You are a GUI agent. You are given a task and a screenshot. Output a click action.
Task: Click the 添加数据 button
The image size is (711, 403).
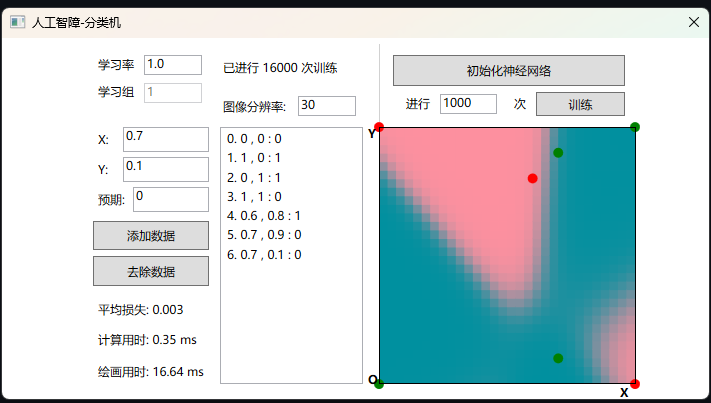point(151,235)
